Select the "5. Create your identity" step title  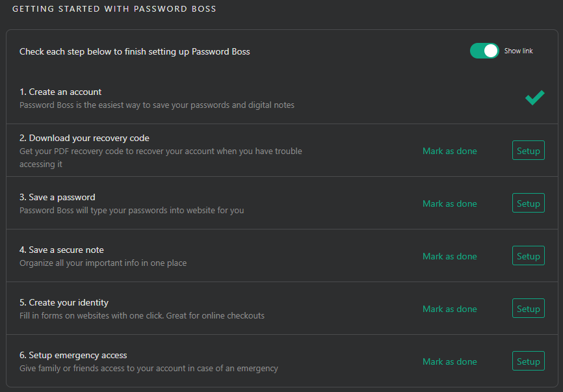[64, 302]
